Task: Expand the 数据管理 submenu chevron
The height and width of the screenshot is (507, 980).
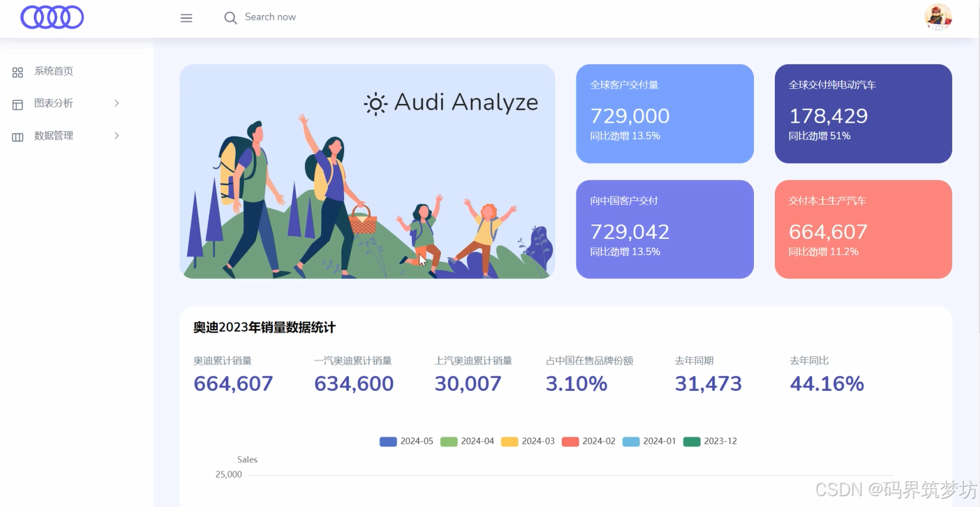Action: click(117, 136)
